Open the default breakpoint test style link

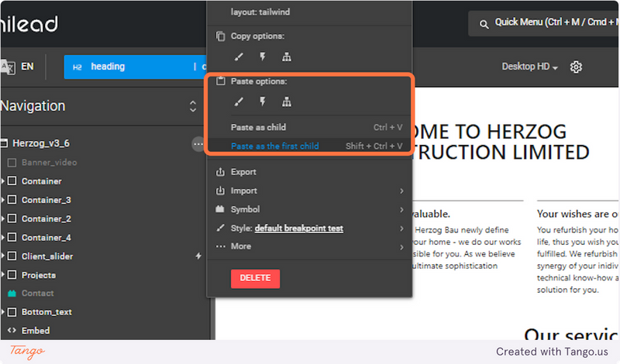pos(299,228)
